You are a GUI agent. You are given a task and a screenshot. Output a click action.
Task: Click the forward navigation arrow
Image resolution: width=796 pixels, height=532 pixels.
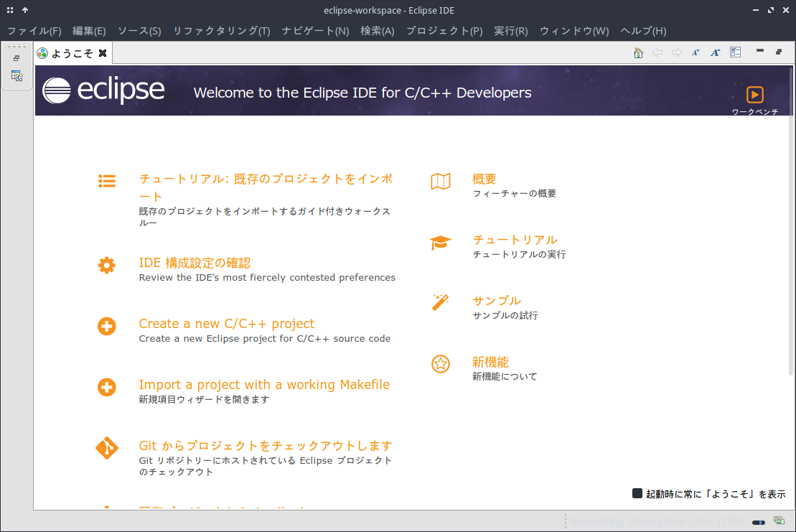(x=677, y=53)
